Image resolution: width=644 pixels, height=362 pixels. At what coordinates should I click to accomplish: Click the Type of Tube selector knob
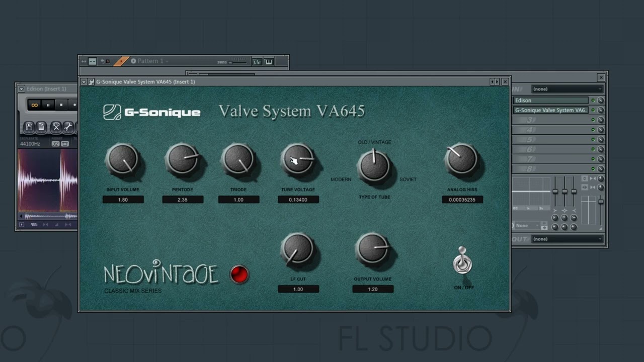point(374,165)
